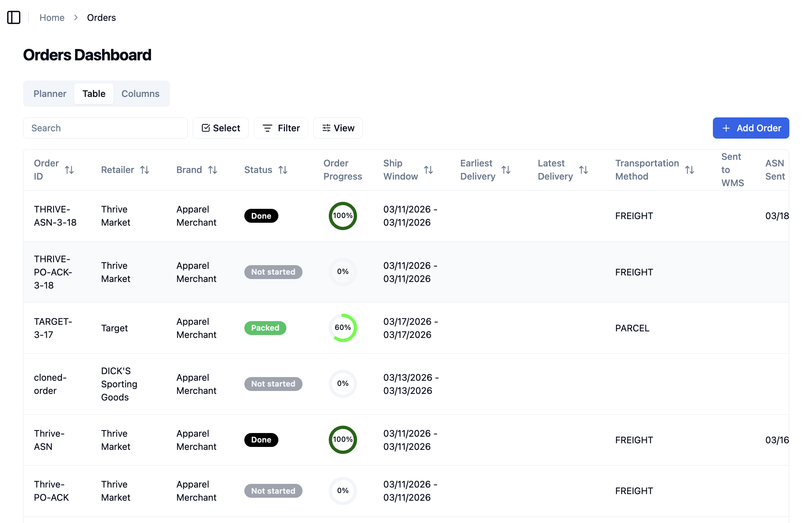The height and width of the screenshot is (523, 812).
Task: Sort the Retailer column
Action: [145, 170]
